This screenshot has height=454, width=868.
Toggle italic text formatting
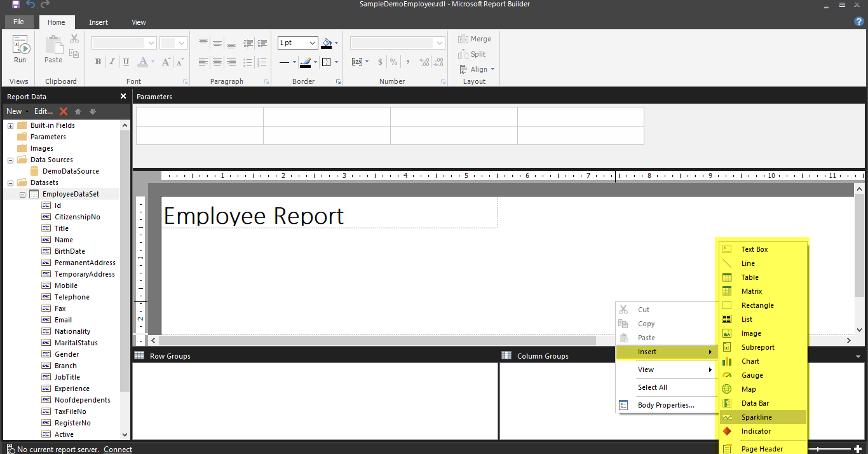click(112, 62)
